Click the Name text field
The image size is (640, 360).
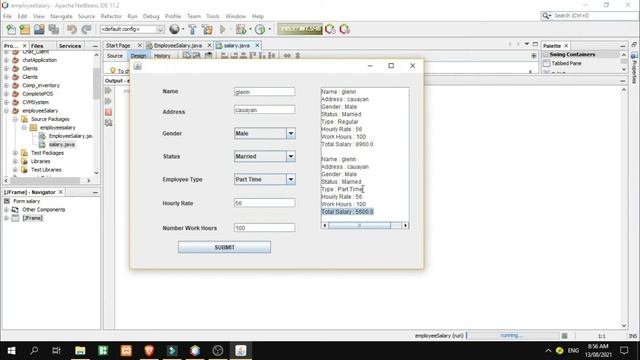[264, 91]
